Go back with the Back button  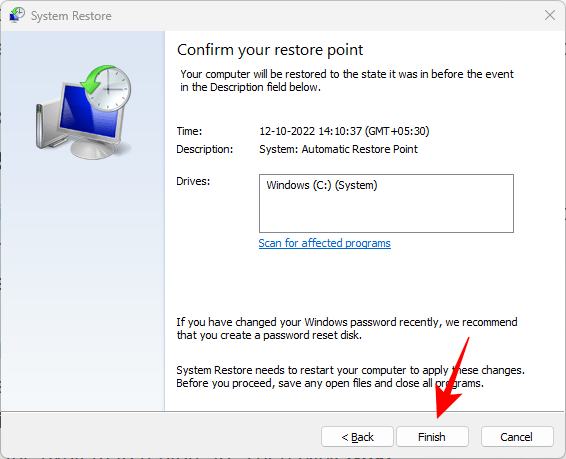(x=357, y=437)
